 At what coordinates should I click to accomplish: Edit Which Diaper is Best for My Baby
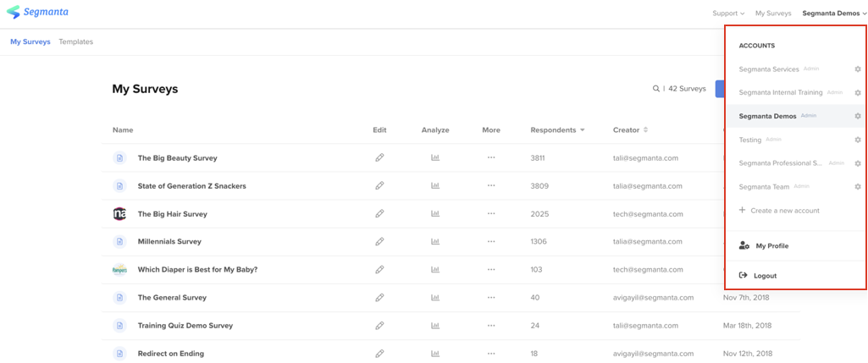379,269
